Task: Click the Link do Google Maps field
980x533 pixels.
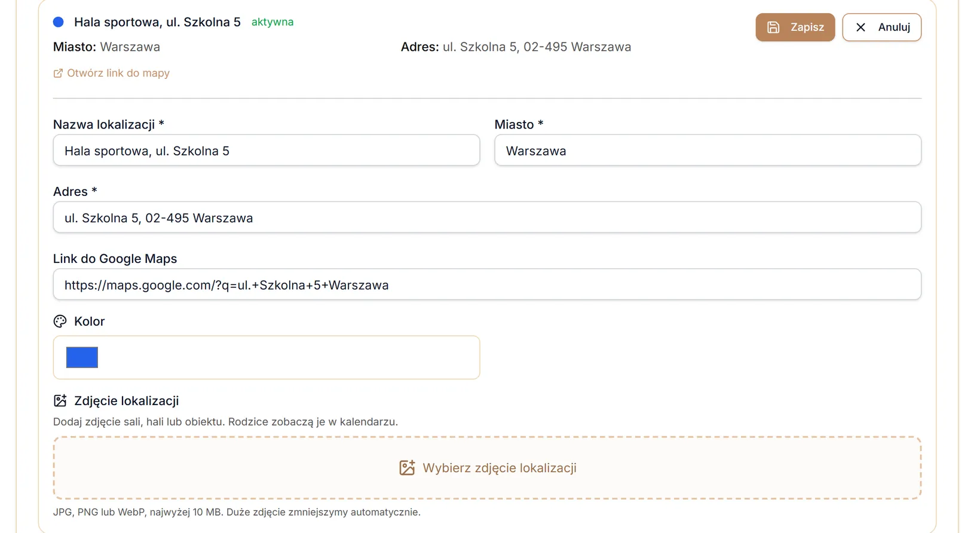Action: pyautogui.click(x=487, y=284)
